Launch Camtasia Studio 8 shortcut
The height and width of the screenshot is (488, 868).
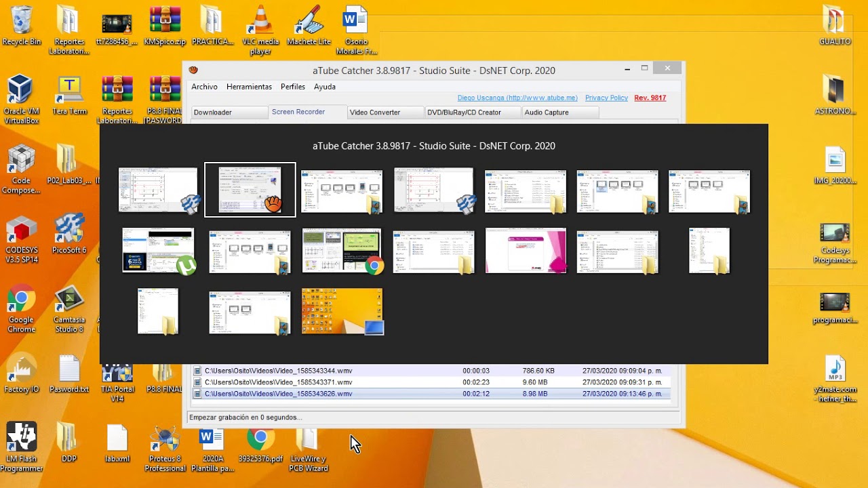68,309
